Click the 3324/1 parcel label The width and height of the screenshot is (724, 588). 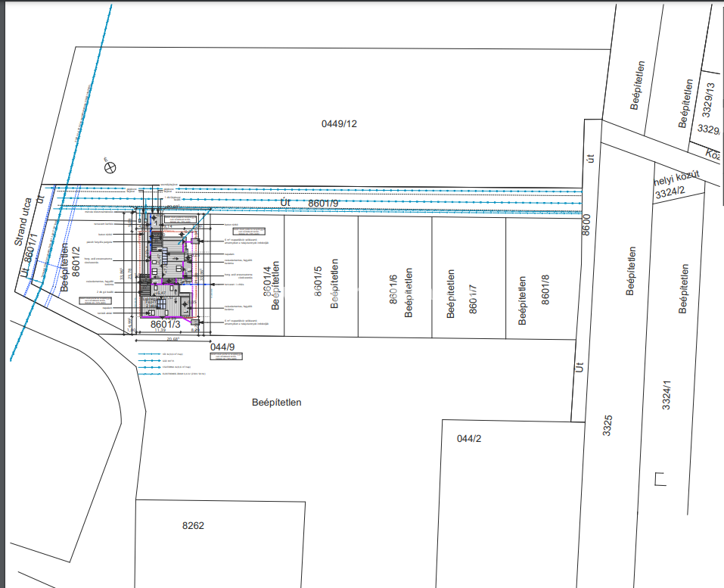point(667,395)
